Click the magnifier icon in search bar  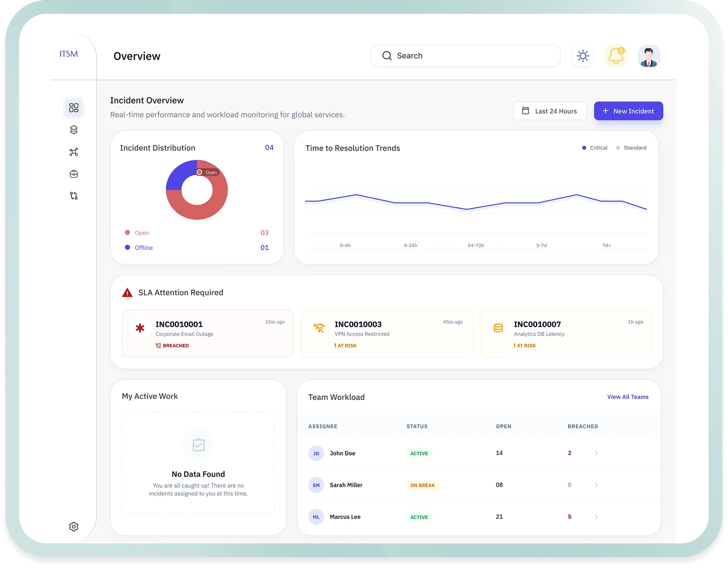(x=387, y=56)
